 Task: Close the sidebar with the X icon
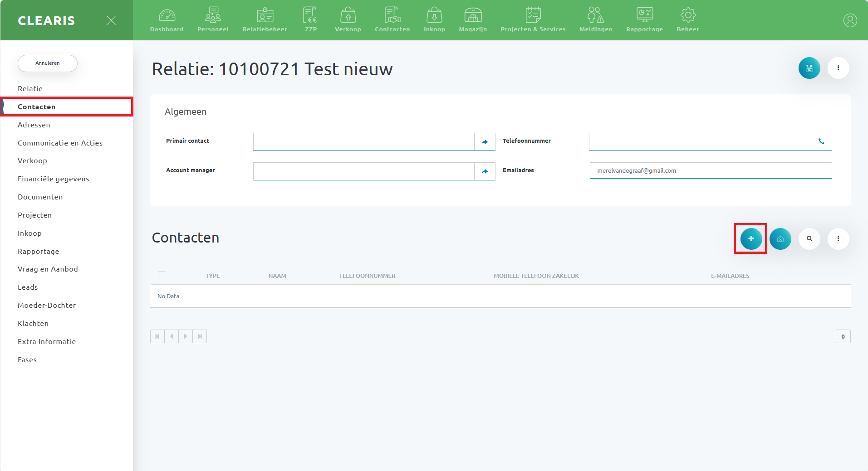click(111, 20)
